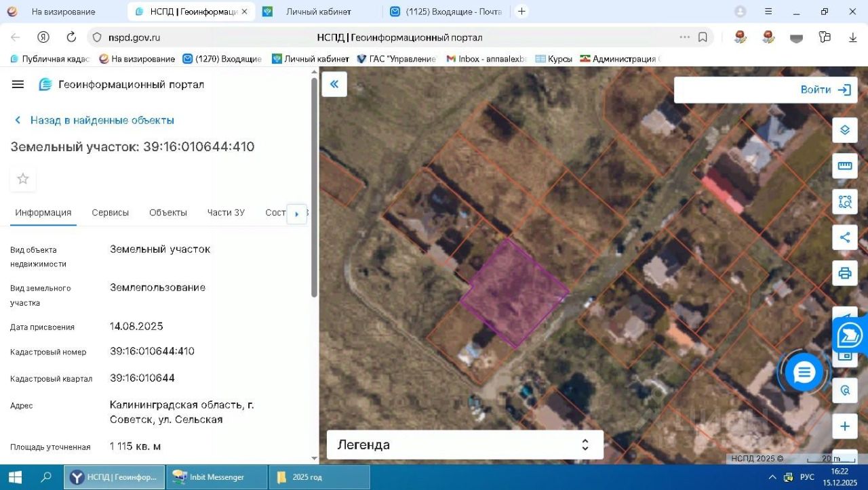The width and height of the screenshot is (868, 490).
Task: Click the Geoportal logo icon
Action: click(45, 84)
